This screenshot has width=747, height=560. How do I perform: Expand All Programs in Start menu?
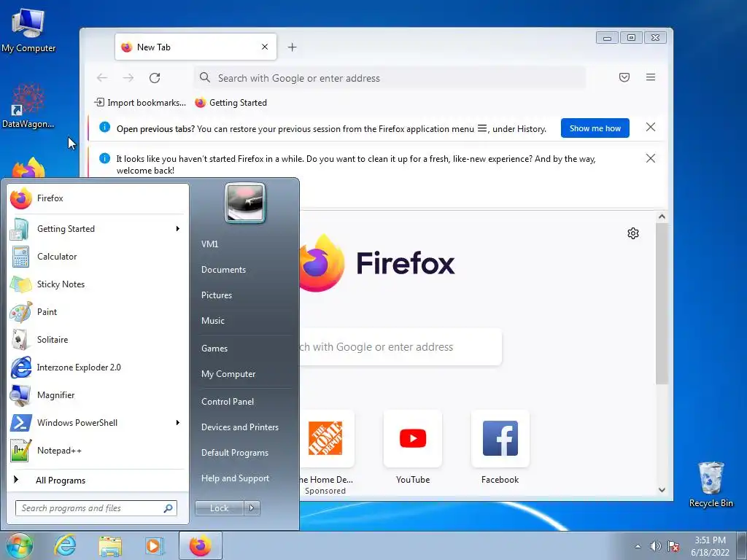point(98,480)
